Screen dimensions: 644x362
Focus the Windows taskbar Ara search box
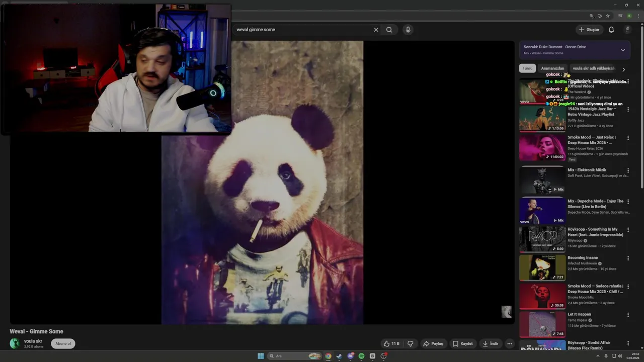(295, 356)
